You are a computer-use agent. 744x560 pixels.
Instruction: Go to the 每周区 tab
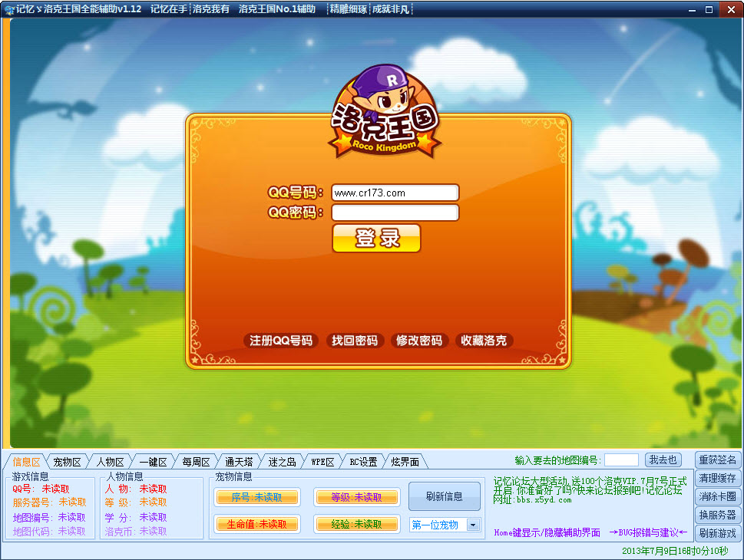point(196,462)
